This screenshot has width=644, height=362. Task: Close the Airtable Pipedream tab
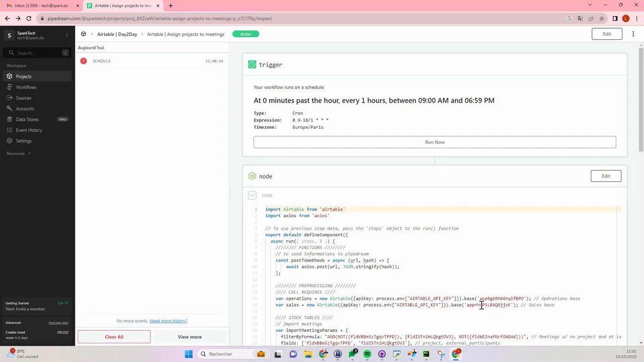coord(158,6)
